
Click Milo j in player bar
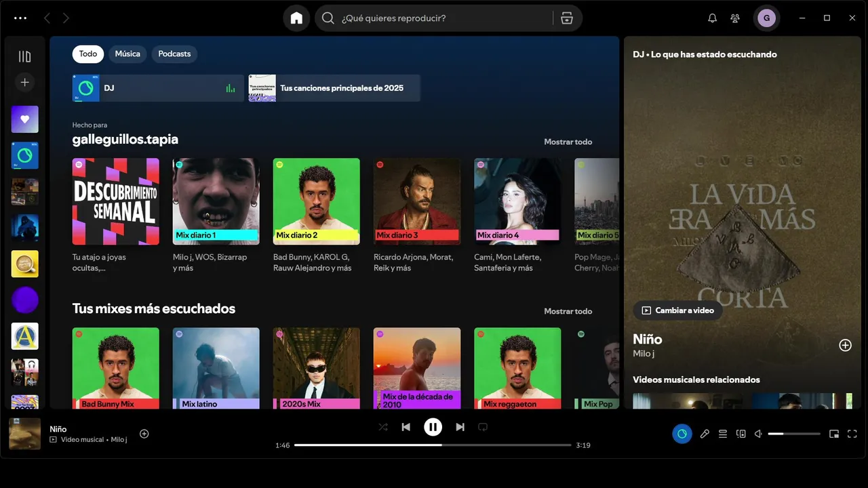click(119, 440)
